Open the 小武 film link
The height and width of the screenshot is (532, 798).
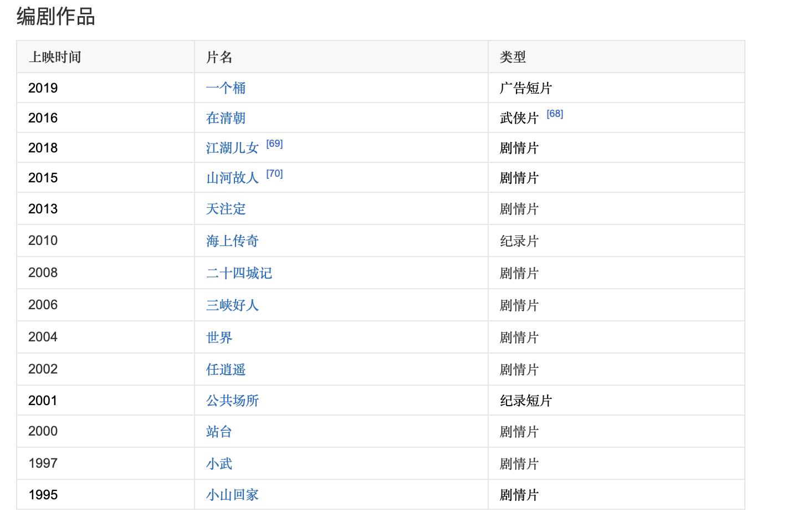(x=219, y=464)
